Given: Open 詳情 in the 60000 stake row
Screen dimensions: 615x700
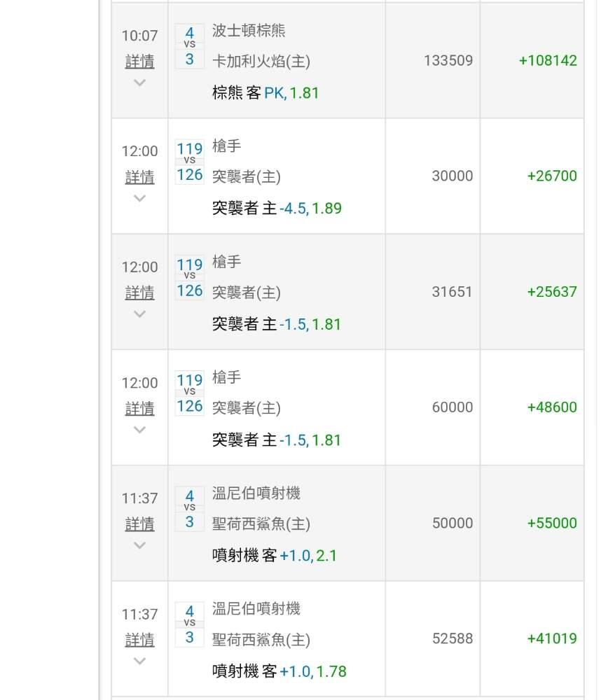Looking at the screenshot, I should pyautogui.click(x=139, y=408).
